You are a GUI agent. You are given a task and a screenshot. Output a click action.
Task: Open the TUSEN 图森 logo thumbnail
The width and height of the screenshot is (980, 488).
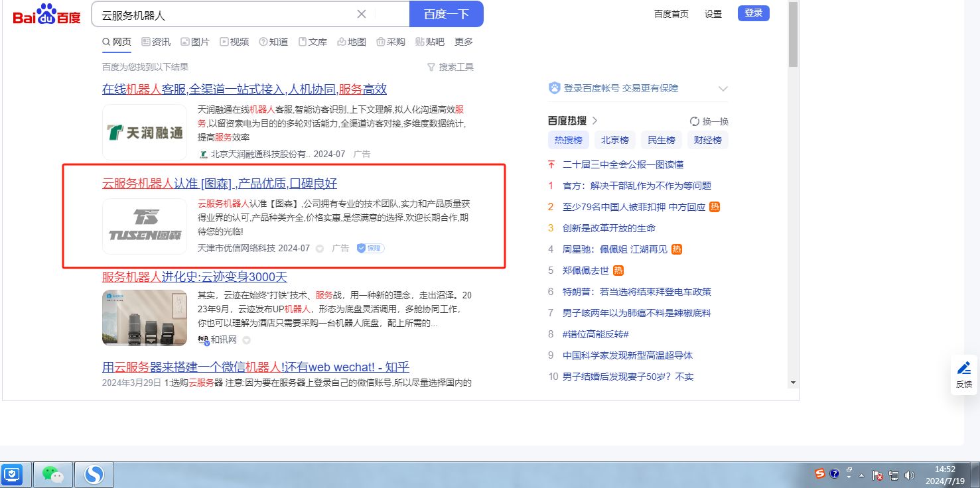point(145,226)
